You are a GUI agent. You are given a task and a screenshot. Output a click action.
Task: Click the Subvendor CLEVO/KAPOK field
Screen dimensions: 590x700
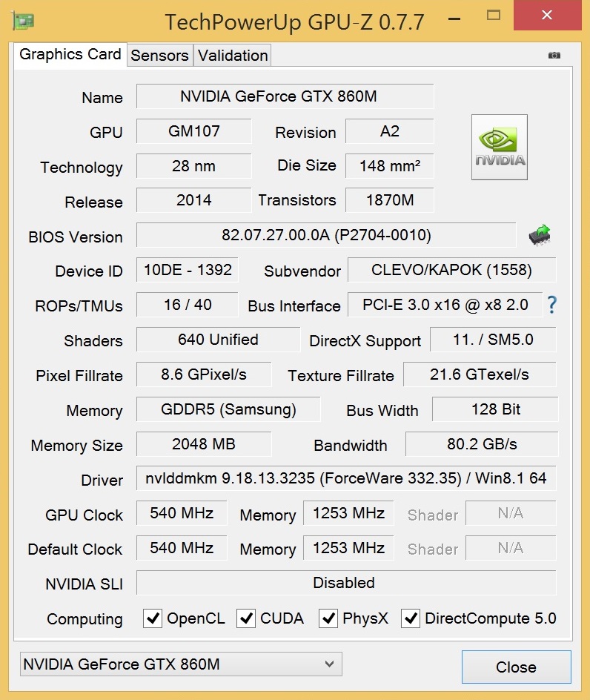coord(451,270)
